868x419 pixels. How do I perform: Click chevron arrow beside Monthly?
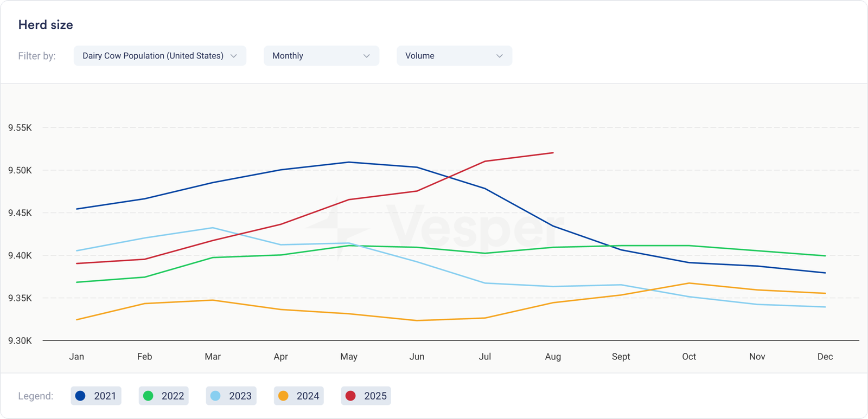click(x=367, y=56)
